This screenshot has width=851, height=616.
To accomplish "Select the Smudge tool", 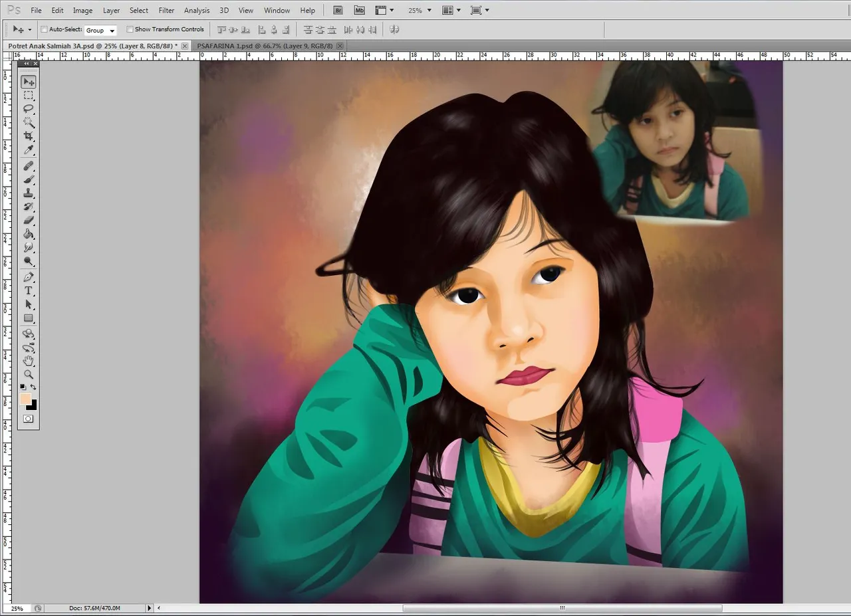I will pos(29,247).
